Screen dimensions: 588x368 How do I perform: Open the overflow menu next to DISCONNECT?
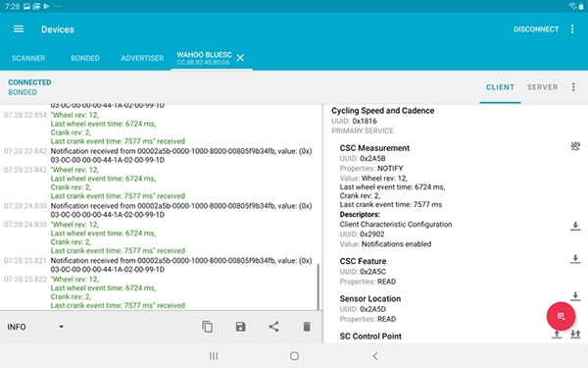572,28
